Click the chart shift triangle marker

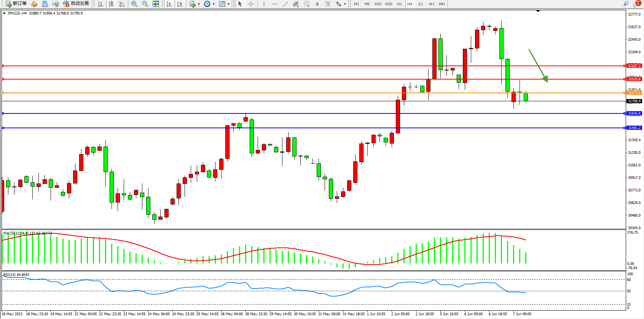[x=538, y=11]
